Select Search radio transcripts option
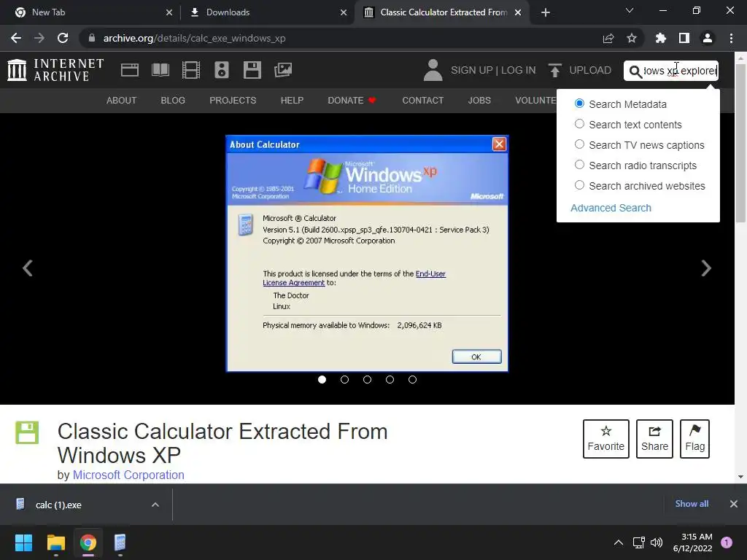The image size is (747, 560). point(579,165)
